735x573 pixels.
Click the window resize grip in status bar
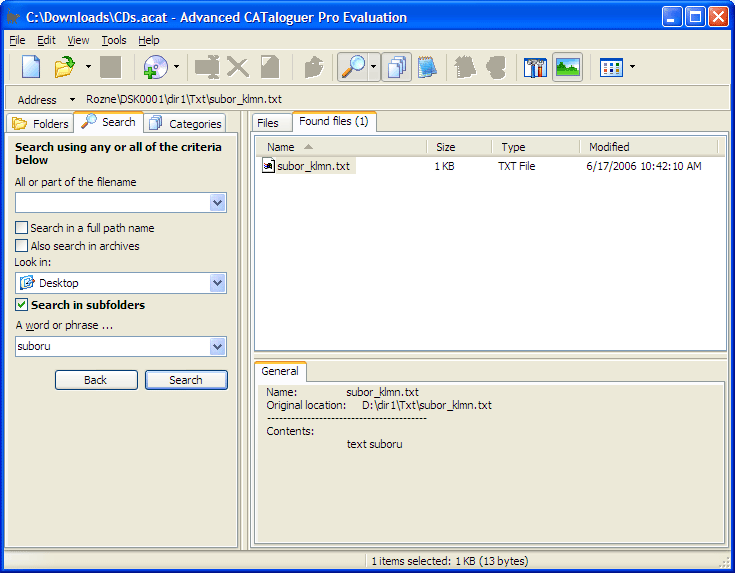tap(725, 562)
